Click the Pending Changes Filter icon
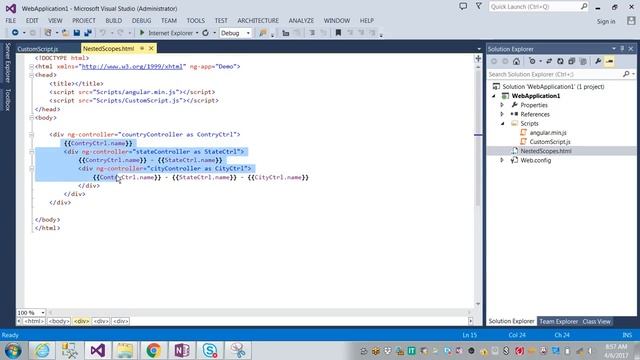The image size is (640, 360). (x=532, y=61)
